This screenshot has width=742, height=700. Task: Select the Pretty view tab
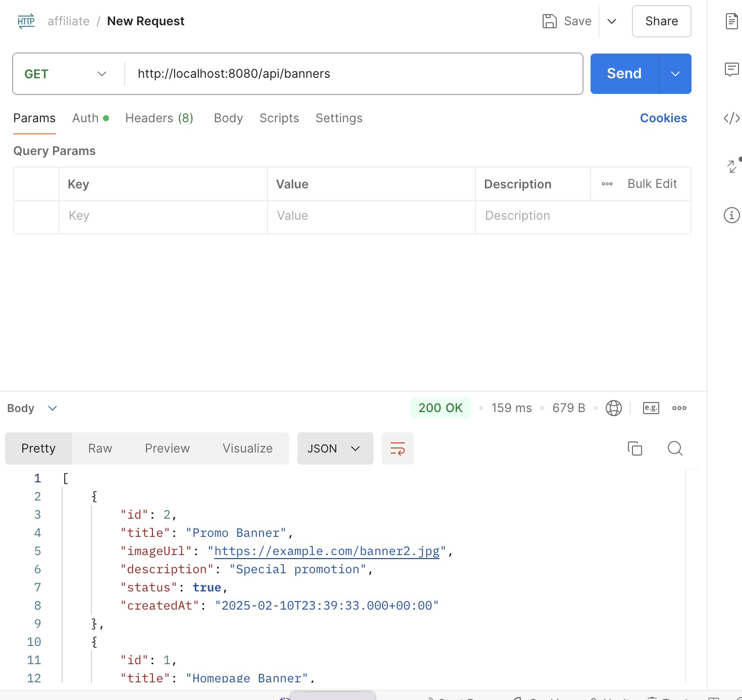38,448
